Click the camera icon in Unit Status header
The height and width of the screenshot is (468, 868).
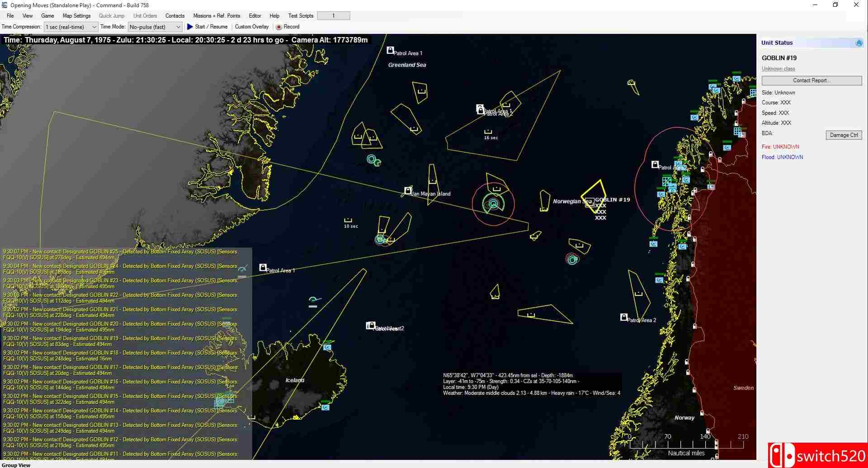tap(859, 43)
